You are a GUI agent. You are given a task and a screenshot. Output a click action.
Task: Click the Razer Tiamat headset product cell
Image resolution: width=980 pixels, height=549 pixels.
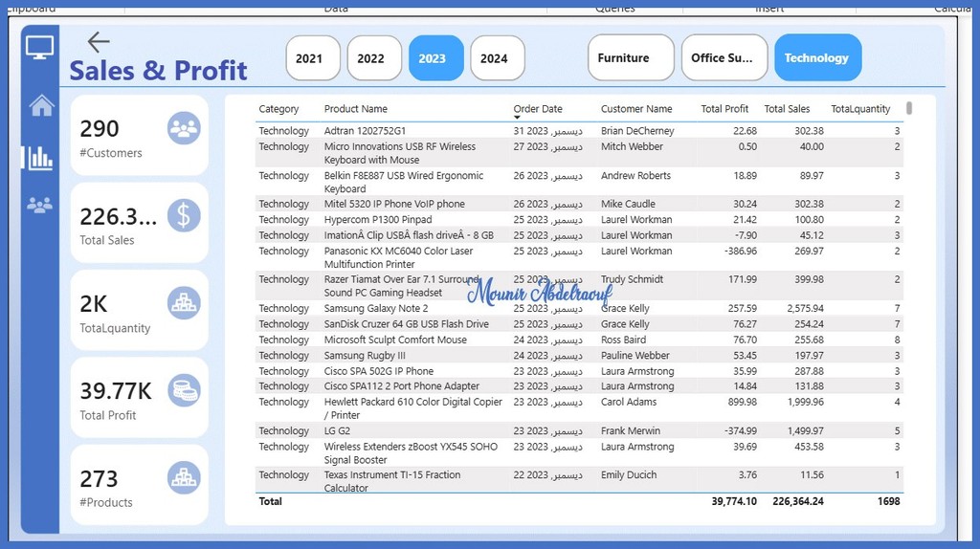(401, 285)
